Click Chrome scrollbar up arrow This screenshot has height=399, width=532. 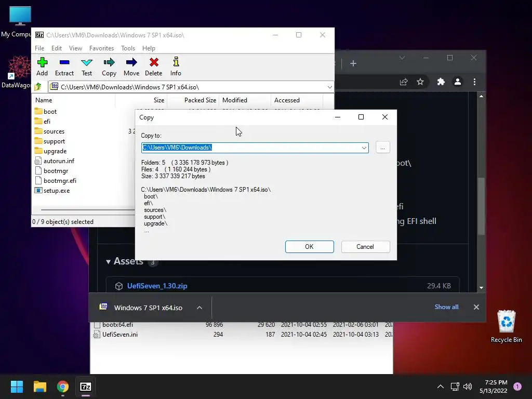482,96
